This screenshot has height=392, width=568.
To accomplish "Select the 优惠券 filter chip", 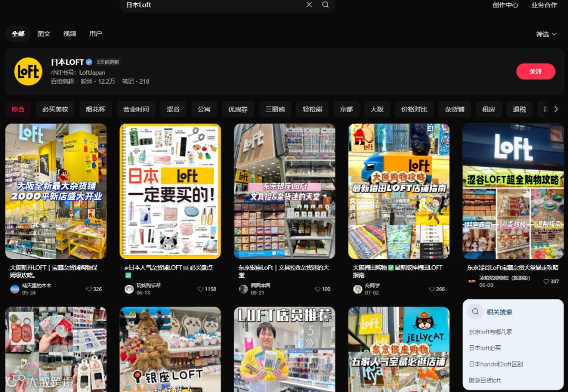I will pos(238,109).
